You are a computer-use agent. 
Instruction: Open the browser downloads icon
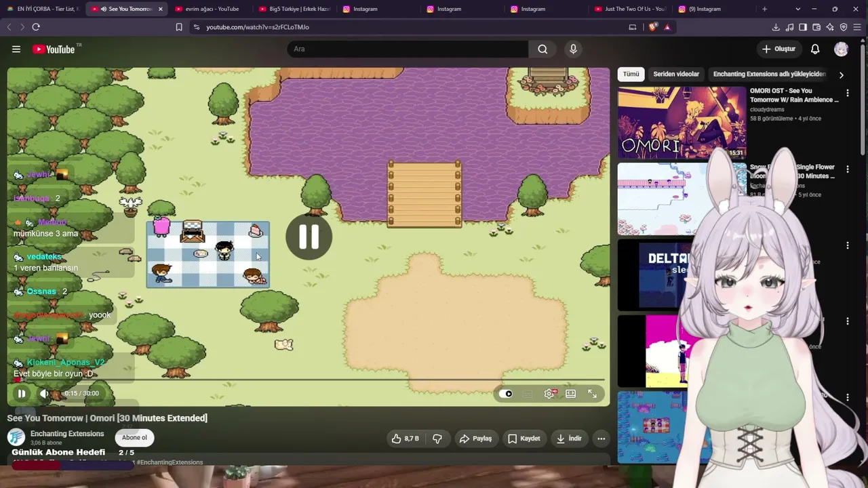[x=776, y=27]
